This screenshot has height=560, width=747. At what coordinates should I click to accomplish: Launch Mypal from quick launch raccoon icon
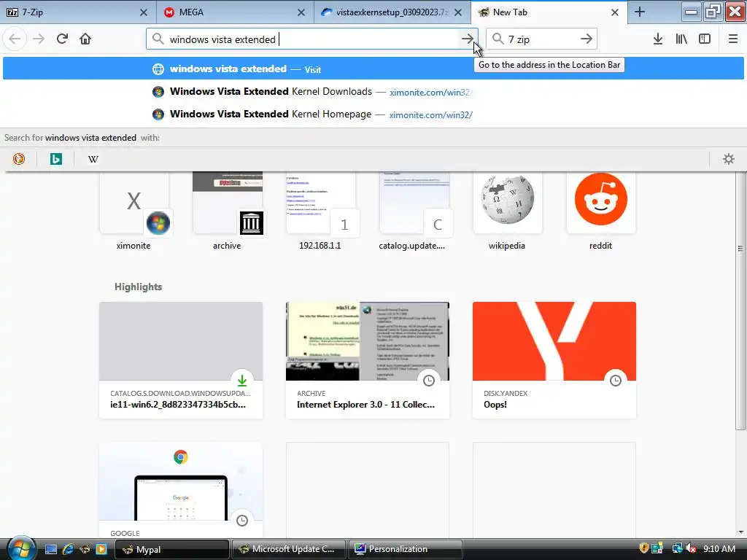pyautogui.click(x=85, y=549)
